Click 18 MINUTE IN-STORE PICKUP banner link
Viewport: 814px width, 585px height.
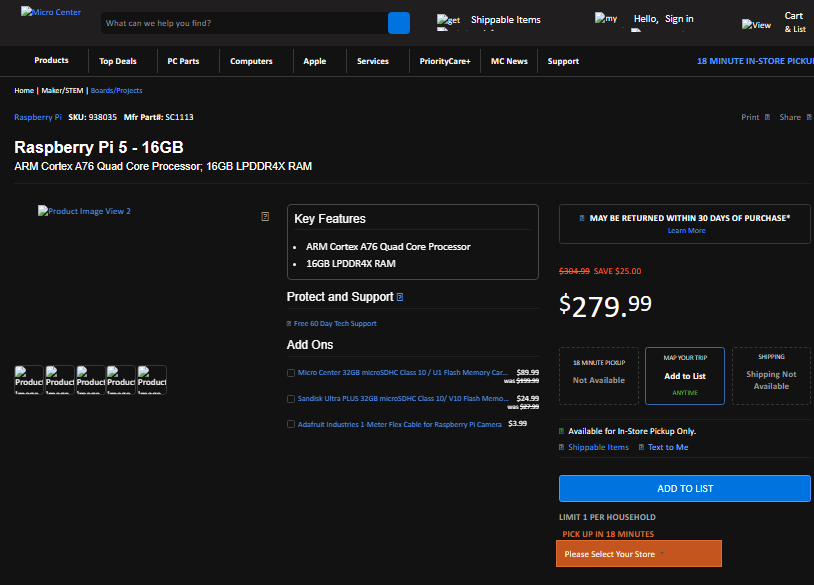pos(755,61)
